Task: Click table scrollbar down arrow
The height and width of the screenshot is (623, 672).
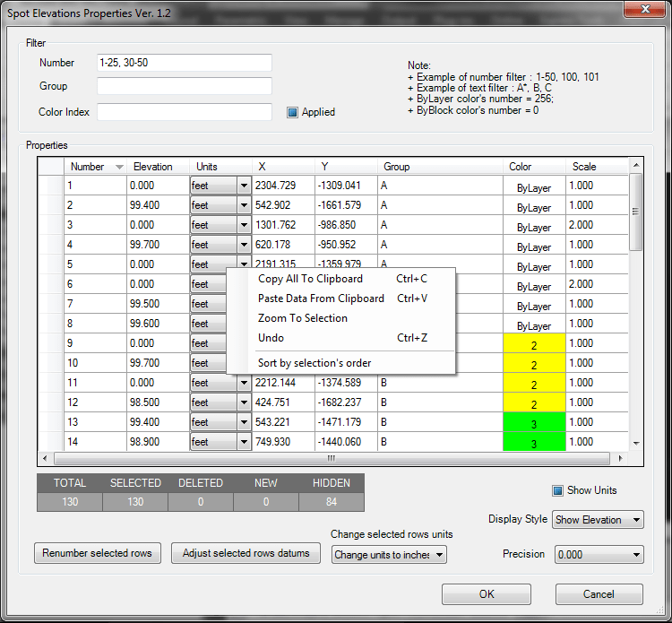Action: [x=636, y=444]
